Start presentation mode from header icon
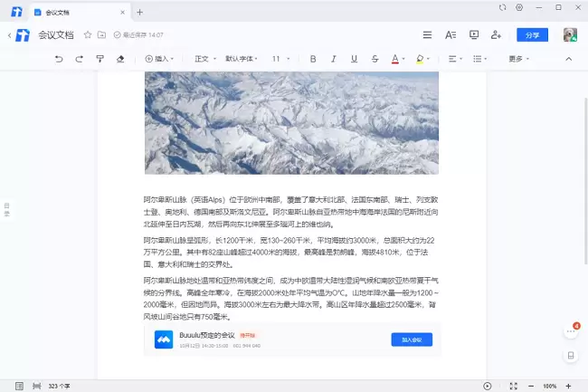Screen dimensions: 588x392 [x=473, y=35]
